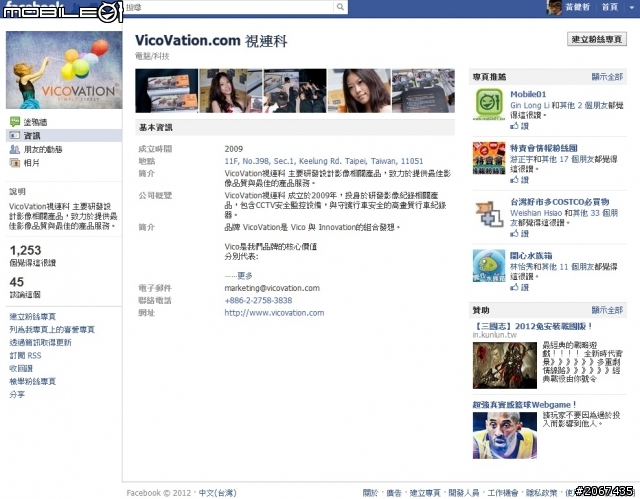Click the Weishian Hsiao friend name
This screenshot has height=499, width=640.
[536, 213]
